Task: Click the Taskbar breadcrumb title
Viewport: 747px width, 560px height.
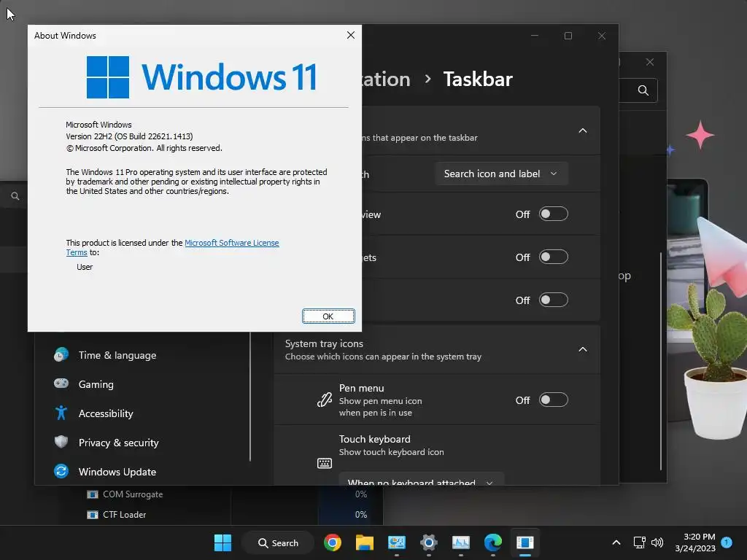Action: [x=478, y=79]
